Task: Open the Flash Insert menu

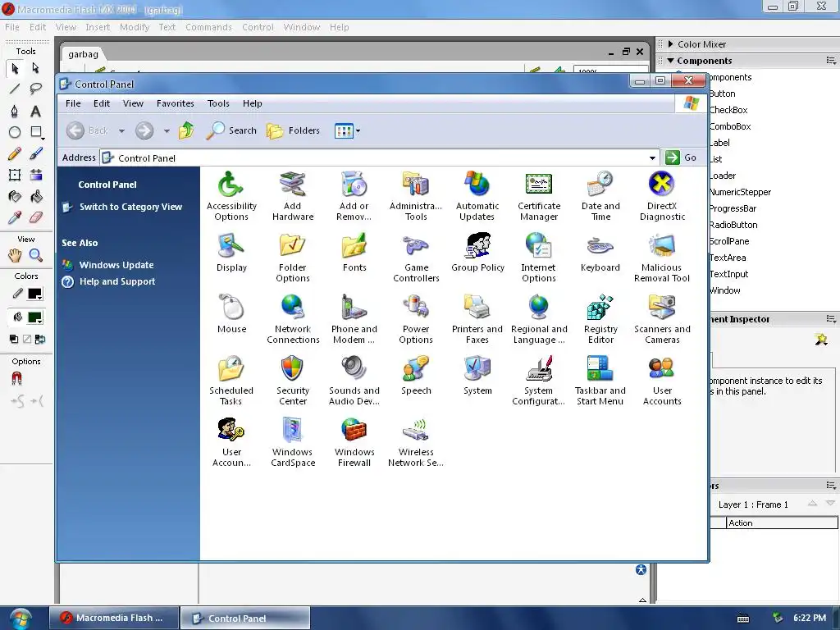Action: pos(98,27)
